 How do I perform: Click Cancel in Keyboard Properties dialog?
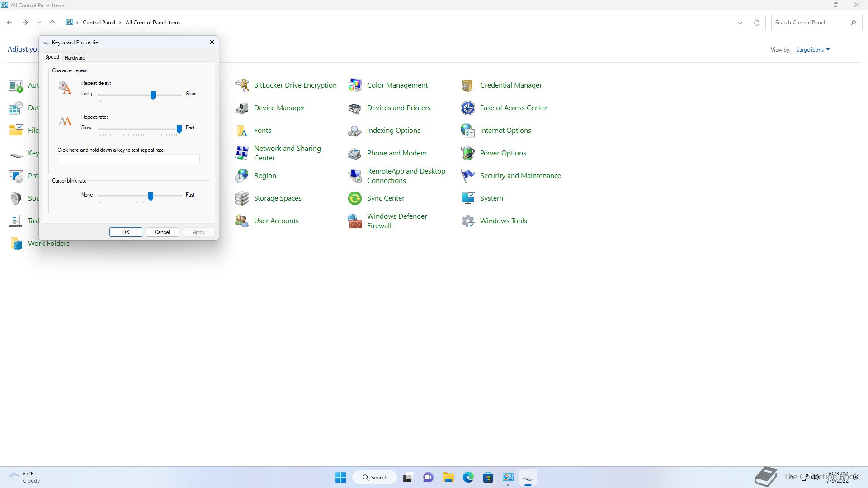[162, 232]
